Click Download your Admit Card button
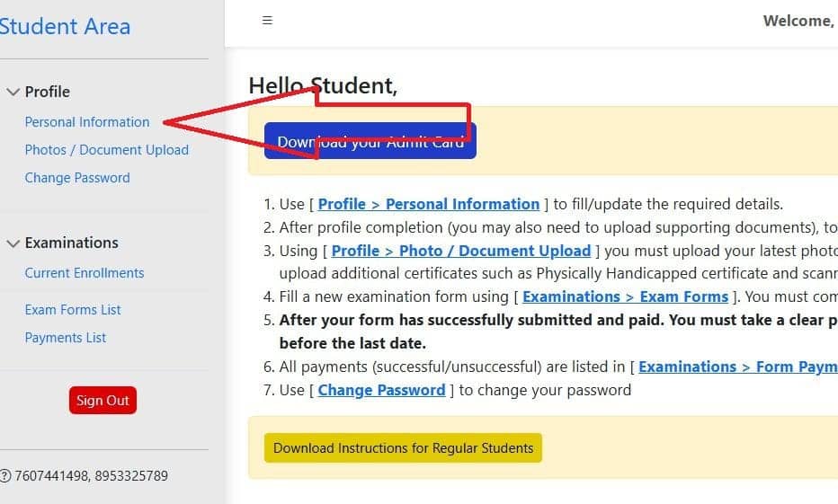This screenshot has height=504, width=838. (x=370, y=142)
